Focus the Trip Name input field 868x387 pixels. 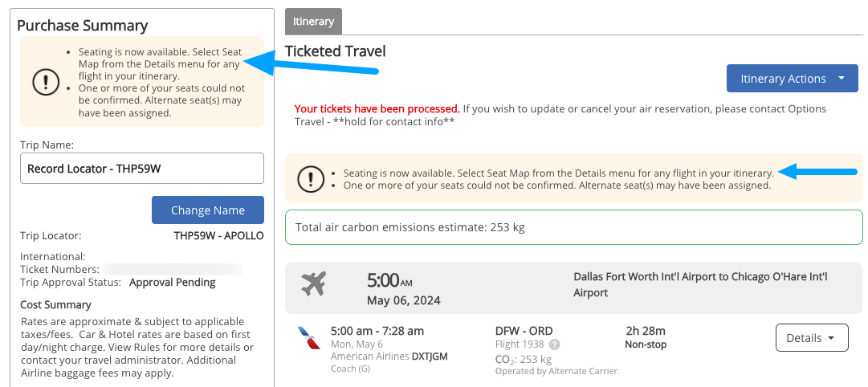142,169
